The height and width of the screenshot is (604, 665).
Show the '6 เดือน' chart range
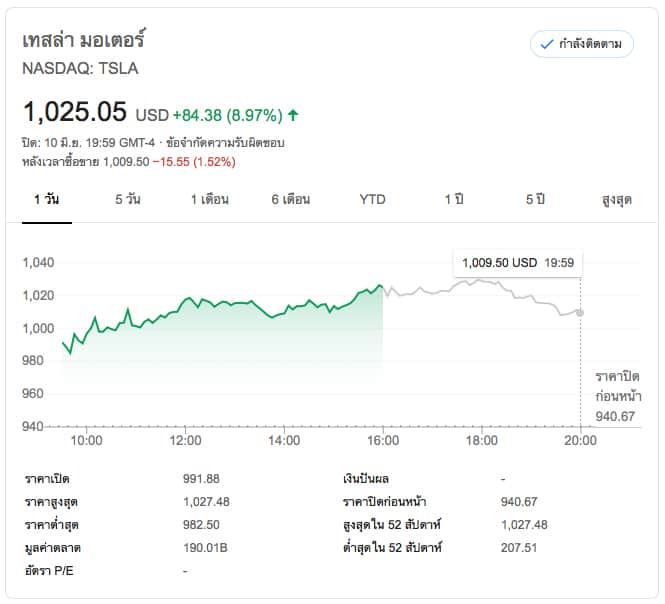(x=290, y=199)
